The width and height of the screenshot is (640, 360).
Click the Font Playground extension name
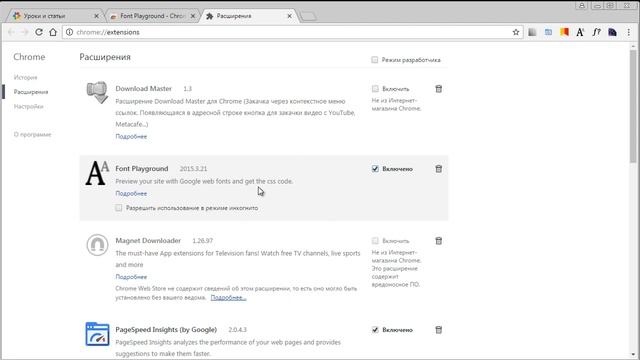[x=142, y=169]
